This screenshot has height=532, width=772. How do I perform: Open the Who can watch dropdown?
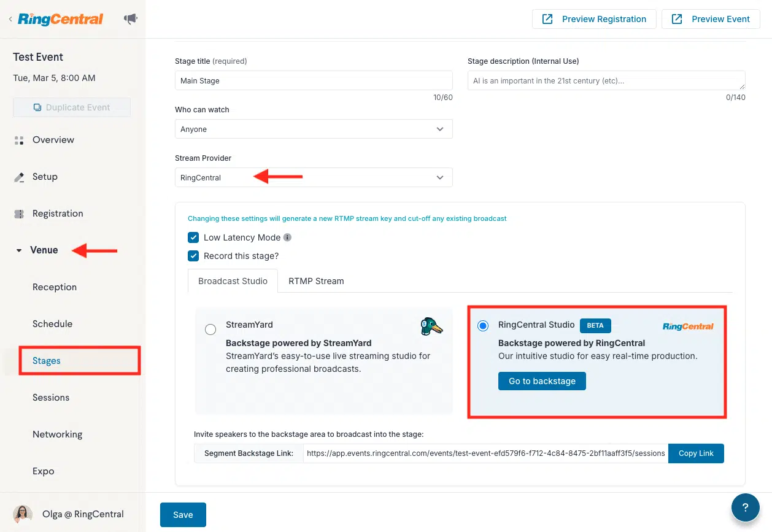[x=314, y=129]
